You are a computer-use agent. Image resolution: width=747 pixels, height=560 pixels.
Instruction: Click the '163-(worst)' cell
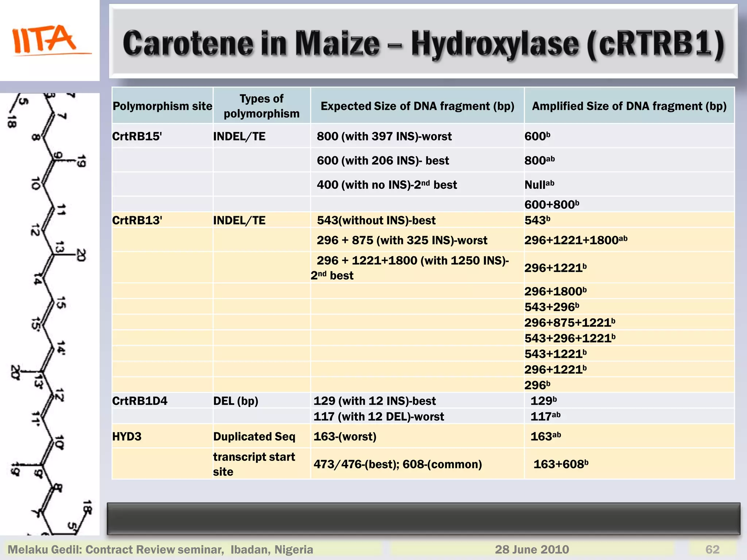pos(417,436)
